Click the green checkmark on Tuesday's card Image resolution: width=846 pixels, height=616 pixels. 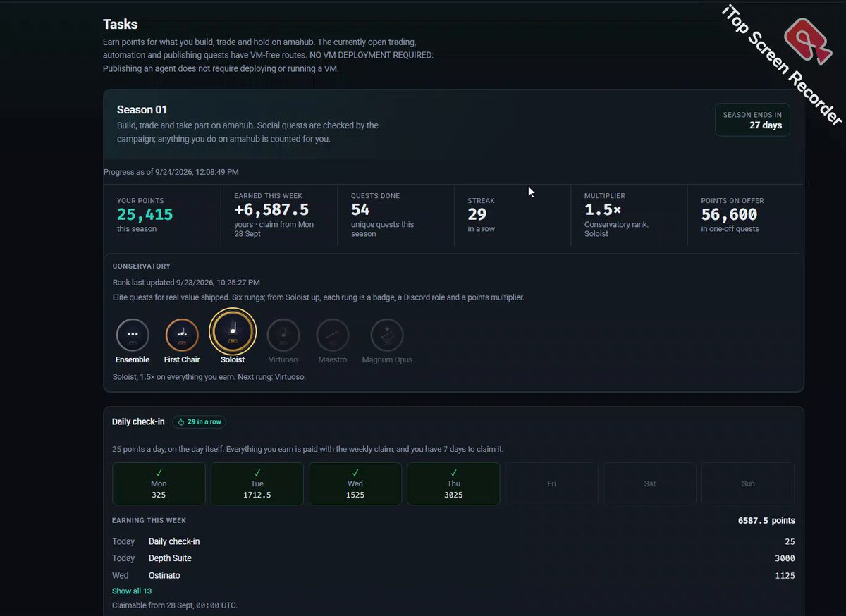click(x=257, y=472)
